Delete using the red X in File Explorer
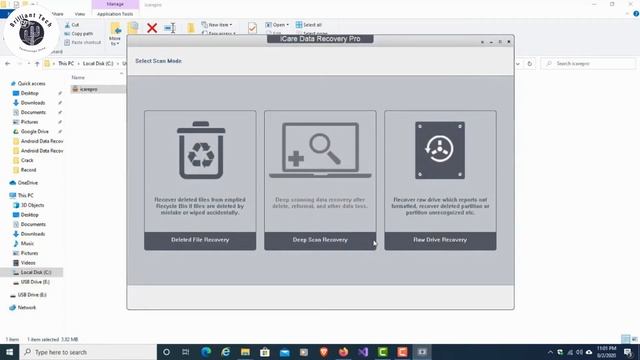Screen dimensions: 640x360 [152, 28]
